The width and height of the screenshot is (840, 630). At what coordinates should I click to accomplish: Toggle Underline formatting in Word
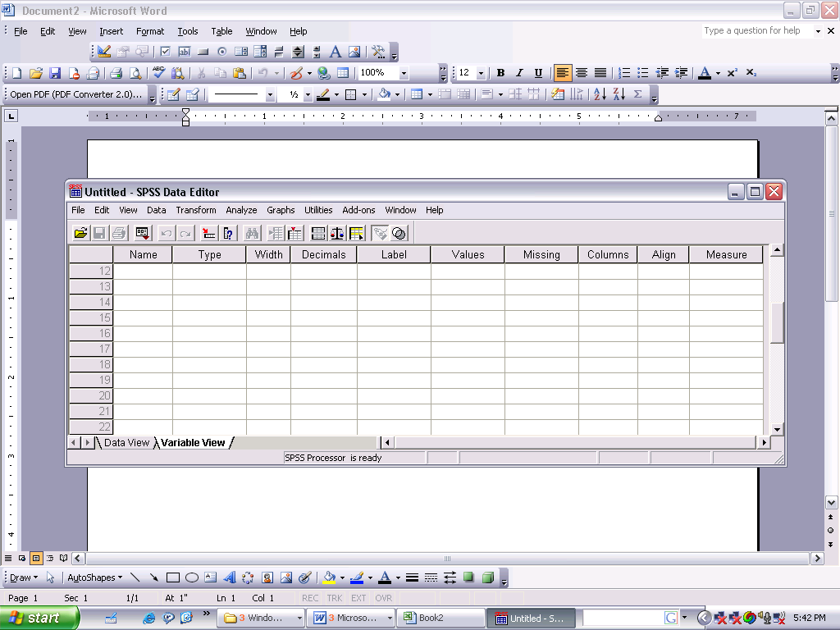click(538, 73)
